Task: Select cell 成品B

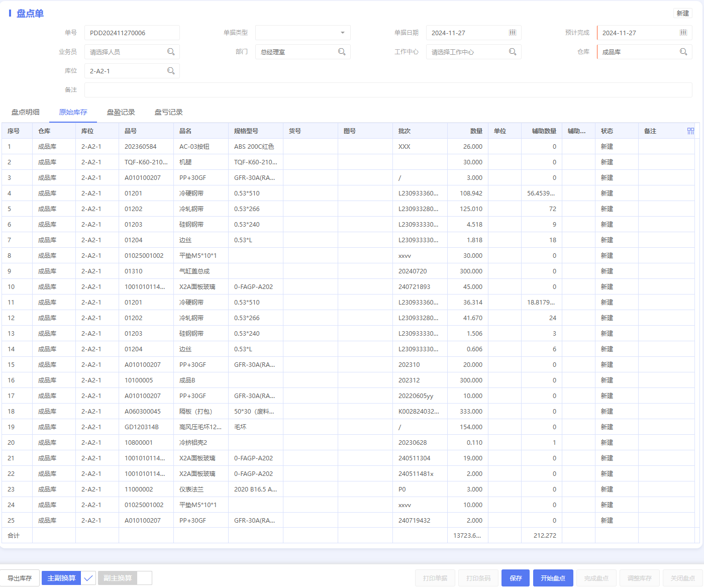Action: pos(201,380)
